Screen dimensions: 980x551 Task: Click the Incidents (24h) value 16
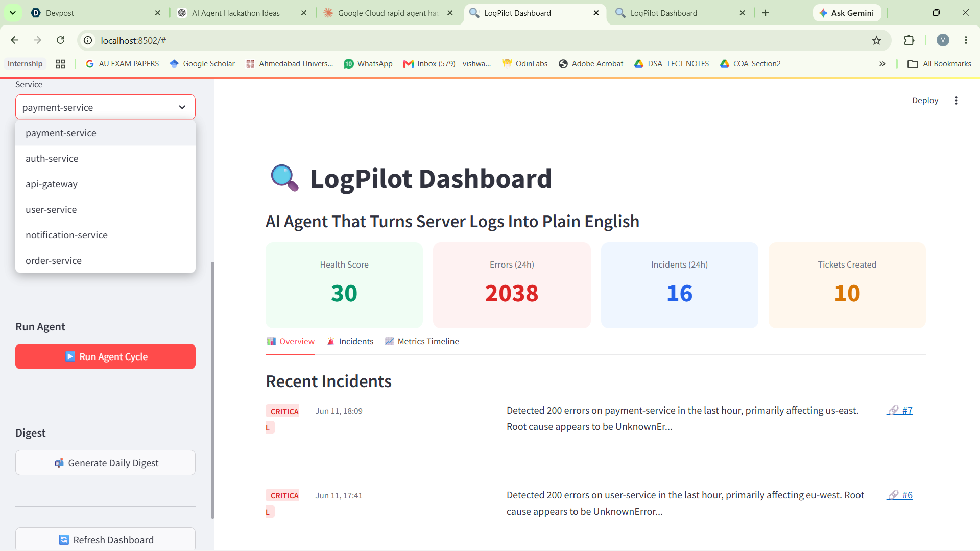679,293
